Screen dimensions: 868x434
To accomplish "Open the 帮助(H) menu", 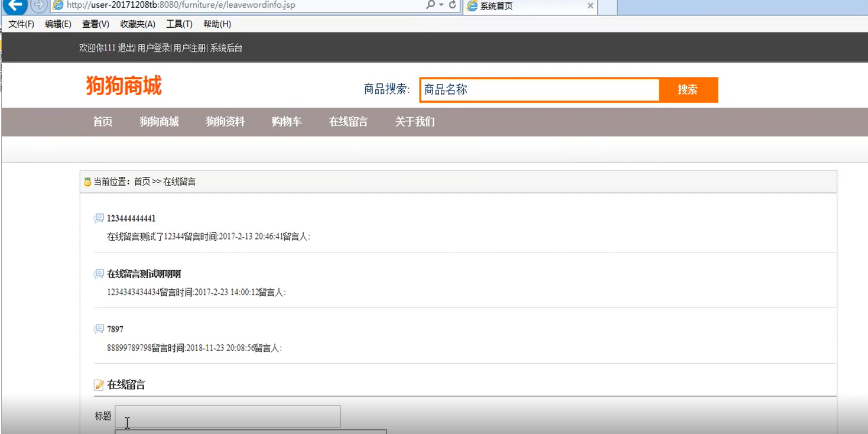I will click(217, 24).
